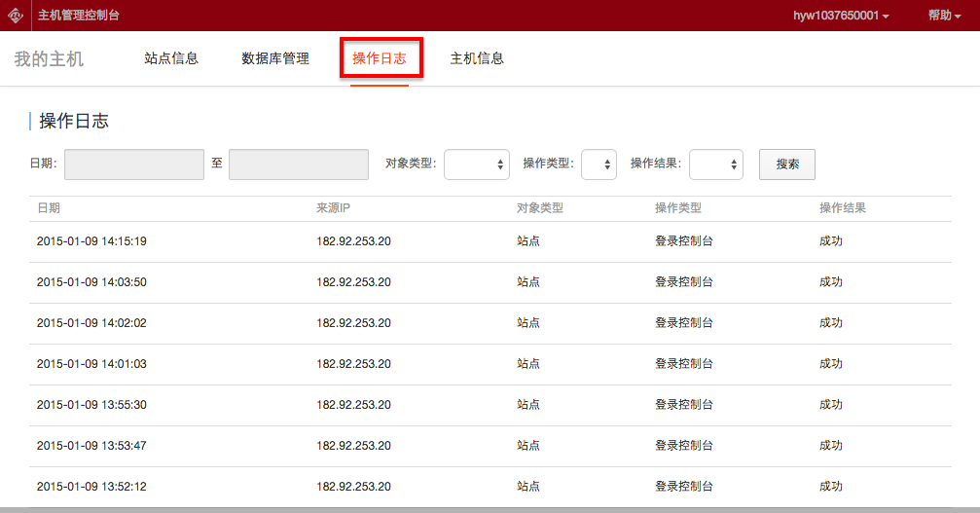Viewport: 980px width, 513px height.
Task: Click the 日期 column header
Action: (49, 208)
